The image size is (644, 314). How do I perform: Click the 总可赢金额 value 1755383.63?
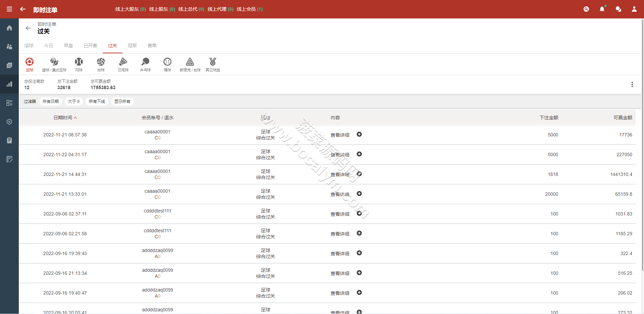tap(103, 87)
